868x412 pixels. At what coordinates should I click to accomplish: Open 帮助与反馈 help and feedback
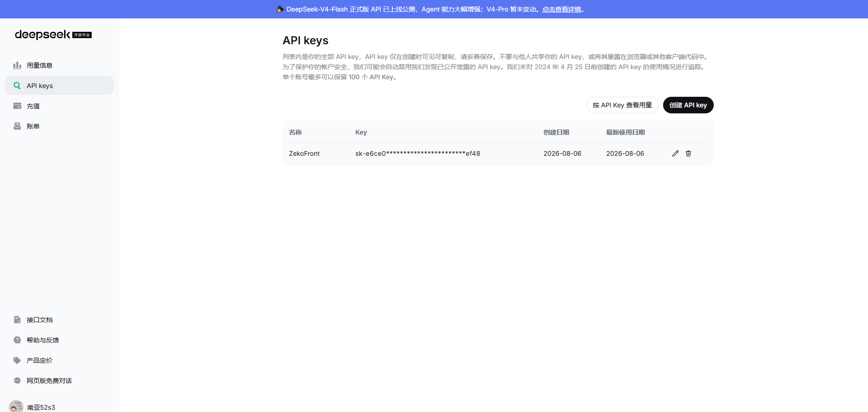coord(59,340)
